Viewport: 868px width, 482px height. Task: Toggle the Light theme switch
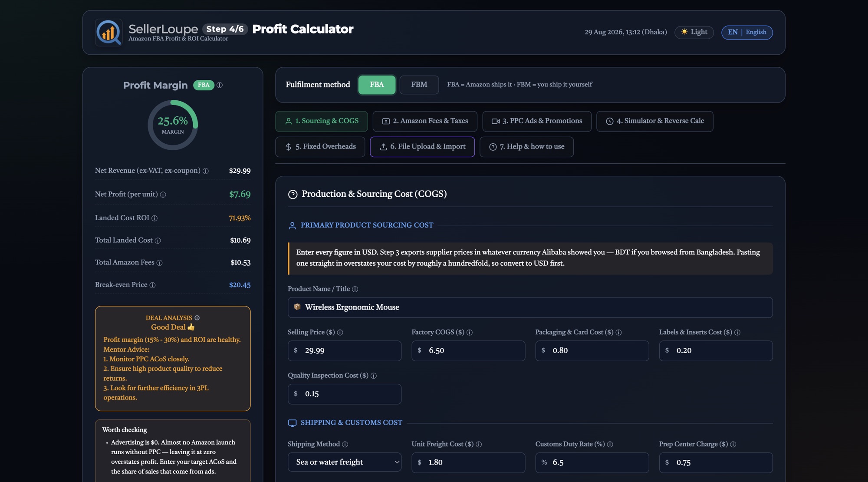point(694,32)
